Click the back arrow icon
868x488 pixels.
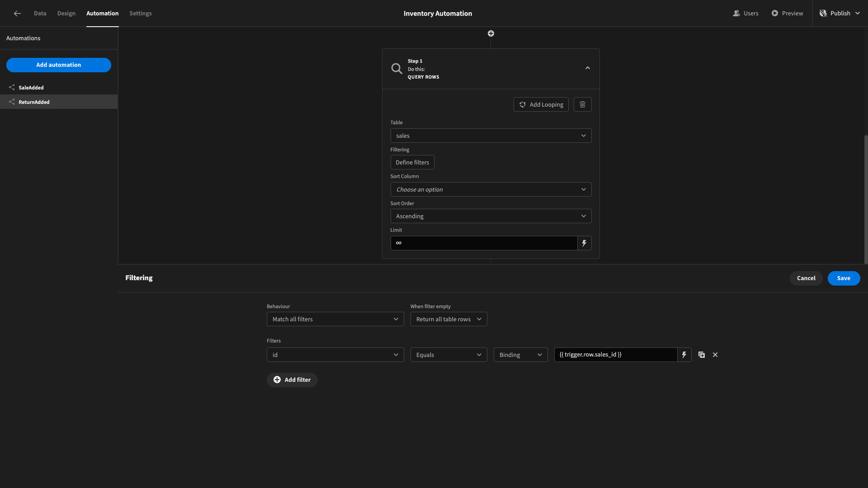point(17,14)
